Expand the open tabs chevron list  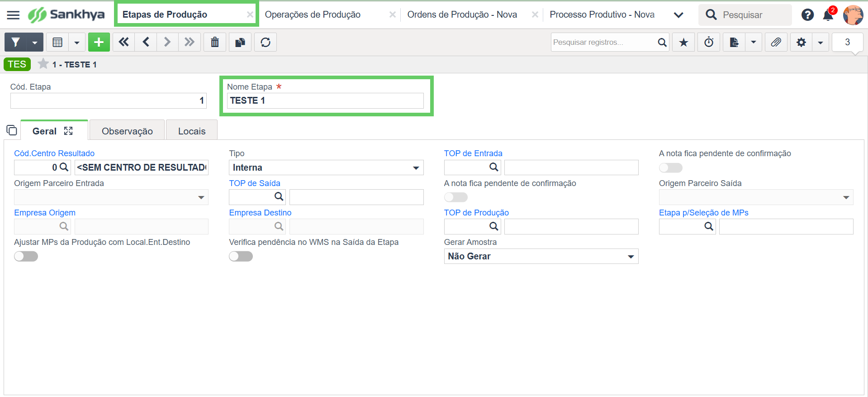678,15
